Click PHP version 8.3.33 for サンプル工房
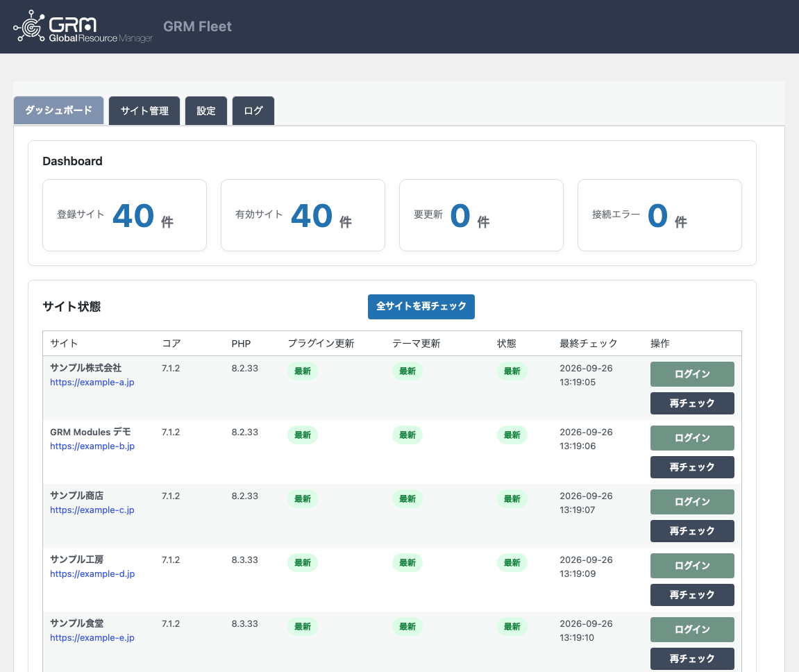 pos(244,560)
